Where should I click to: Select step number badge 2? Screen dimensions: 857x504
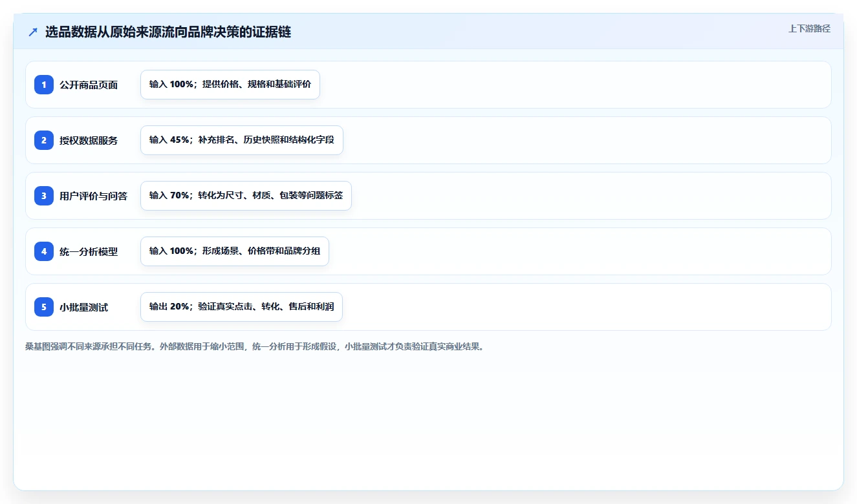[x=44, y=140]
